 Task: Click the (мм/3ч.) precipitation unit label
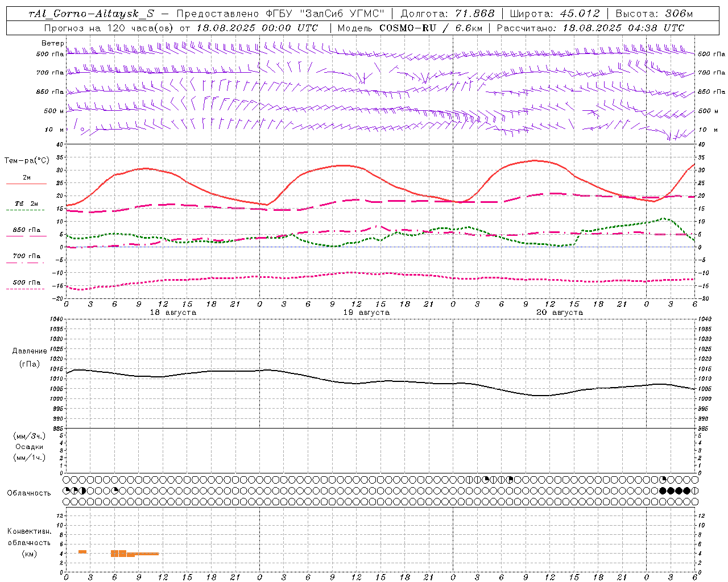tap(29, 436)
